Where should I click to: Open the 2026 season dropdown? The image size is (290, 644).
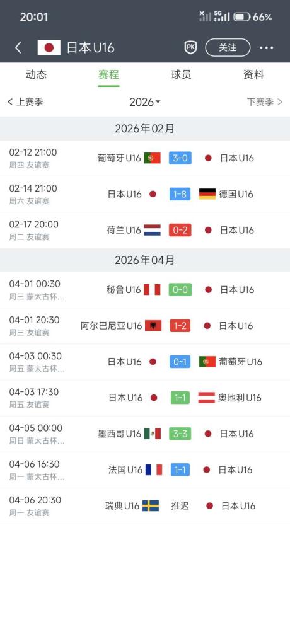(x=144, y=102)
